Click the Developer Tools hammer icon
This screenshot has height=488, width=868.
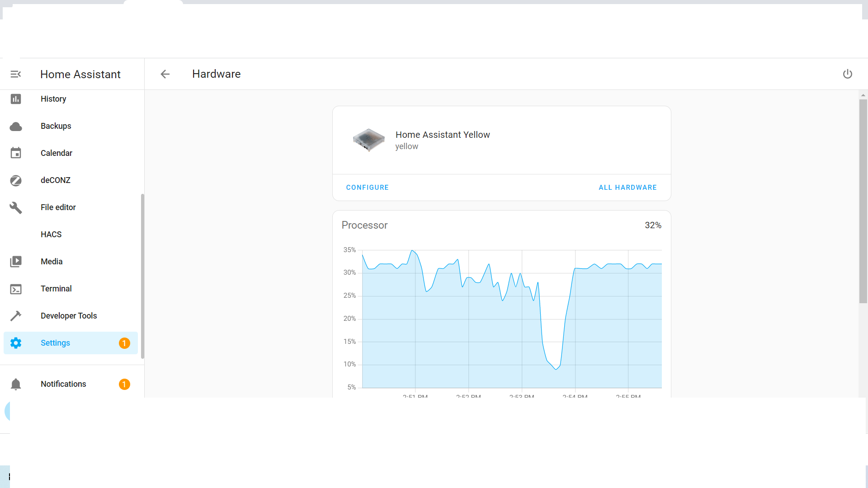coord(16,315)
